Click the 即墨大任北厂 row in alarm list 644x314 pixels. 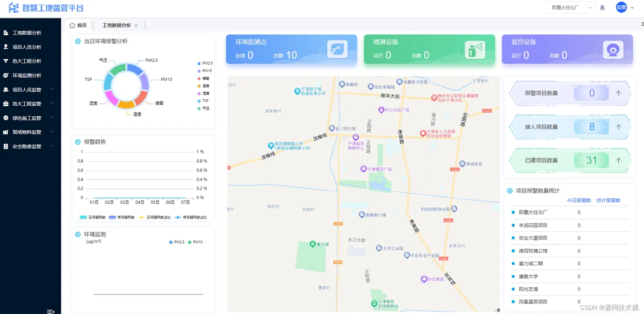click(570, 212)
